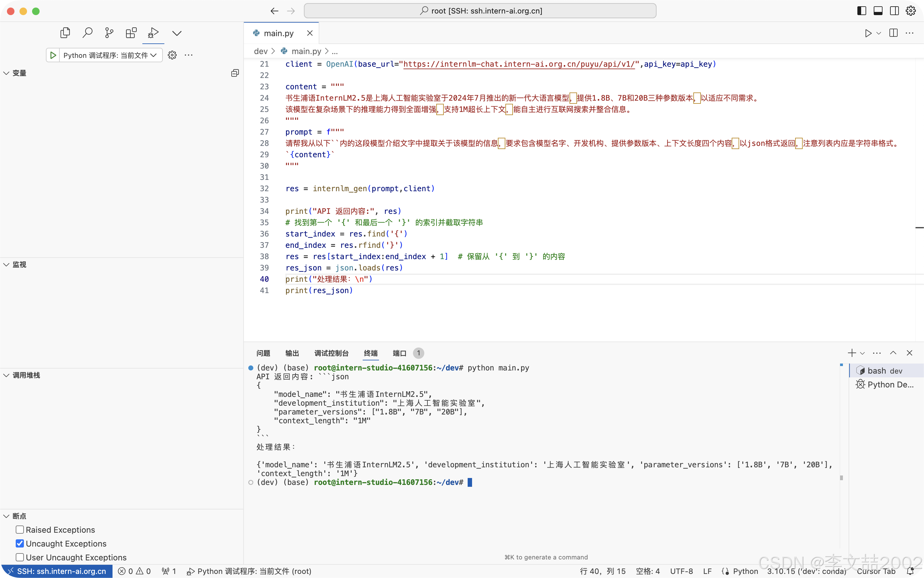The image size is (924, 578).
Task: Open the Run and Debug sidebar icon
Action: click(x=153, y=33)
